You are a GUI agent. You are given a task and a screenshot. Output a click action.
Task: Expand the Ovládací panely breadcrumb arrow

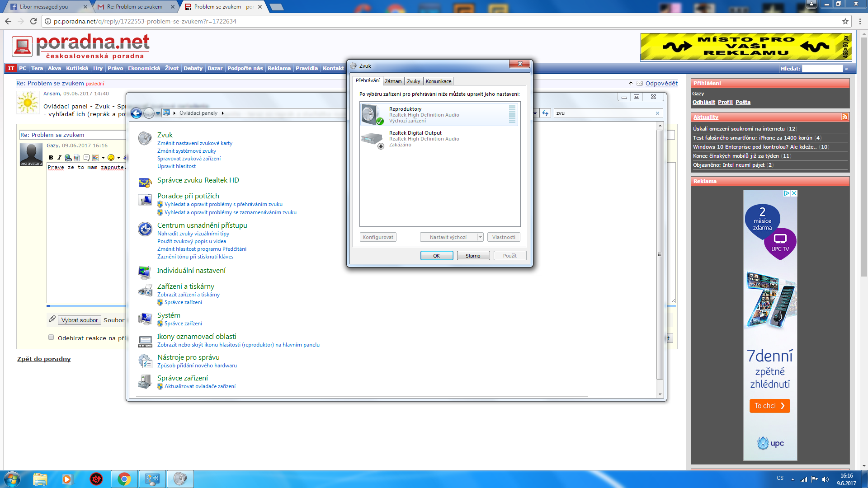pyautogui.click(x=223, y=113)
